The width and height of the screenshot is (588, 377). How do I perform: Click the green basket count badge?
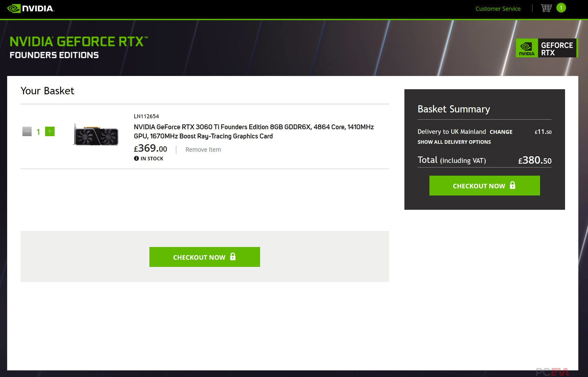click(x=561, y=8)
